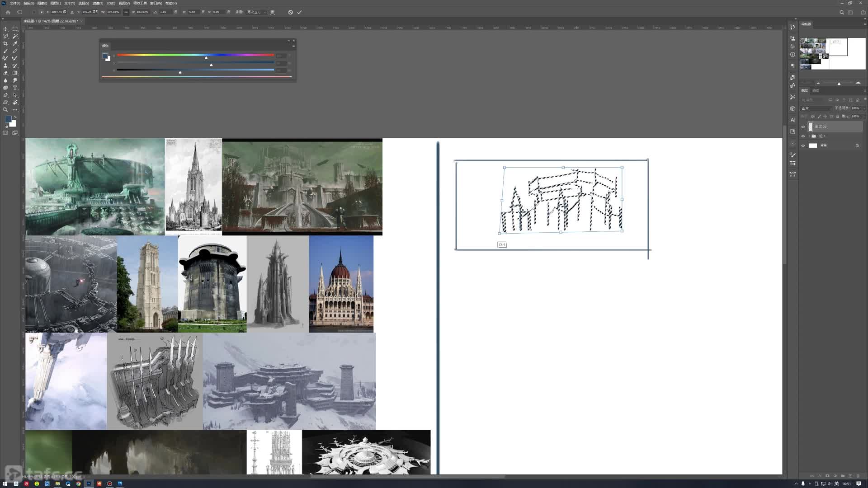Open the Window menu

coord(156,3)
